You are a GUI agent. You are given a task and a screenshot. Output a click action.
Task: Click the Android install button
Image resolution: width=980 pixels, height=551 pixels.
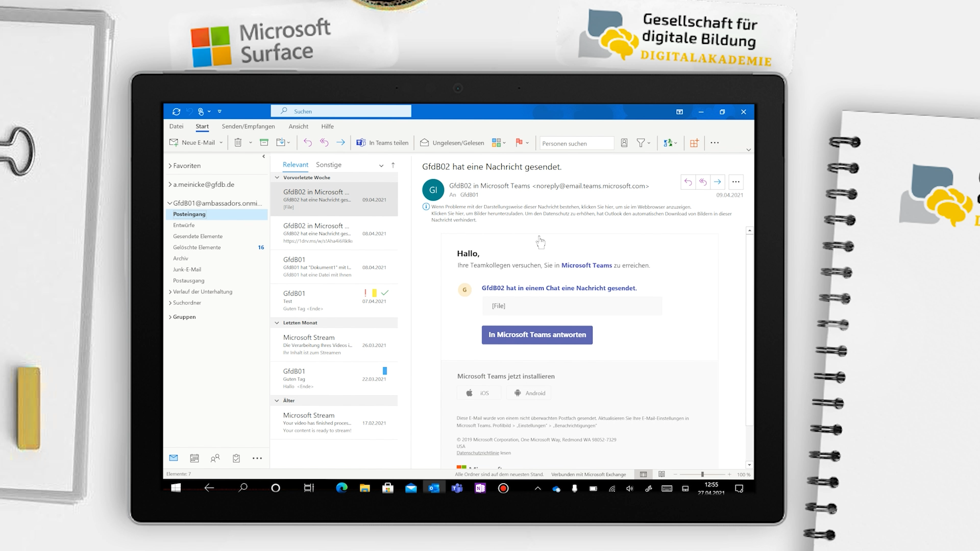tap(530, 393)
